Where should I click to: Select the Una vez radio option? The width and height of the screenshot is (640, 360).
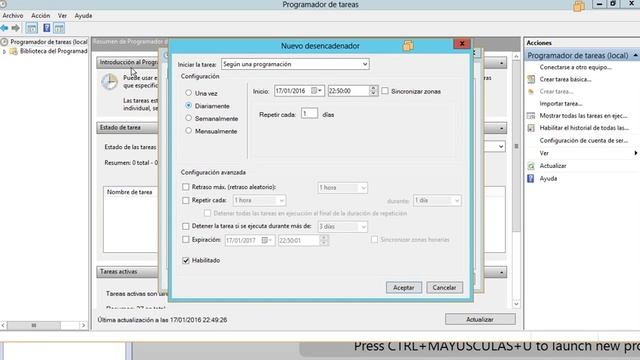click(189, 93)
